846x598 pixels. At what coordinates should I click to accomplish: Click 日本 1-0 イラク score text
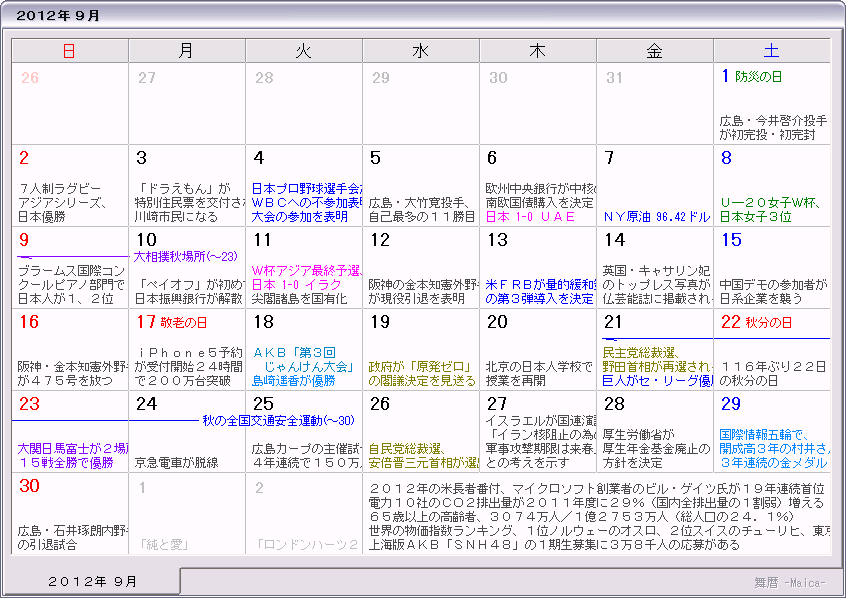click(296, 284)
